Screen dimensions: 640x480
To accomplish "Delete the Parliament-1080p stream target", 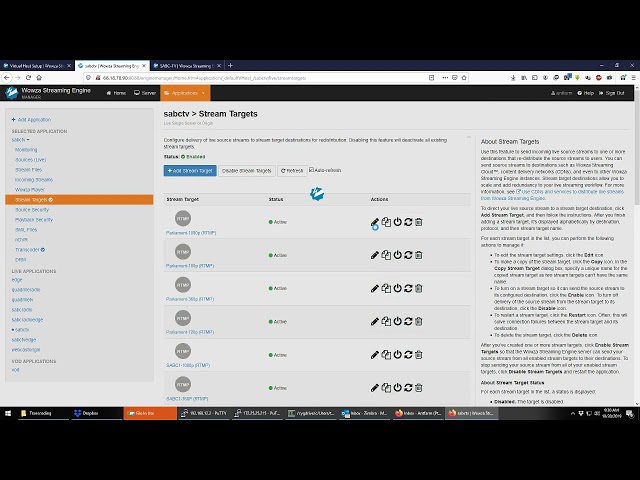I will click(418, 222).
